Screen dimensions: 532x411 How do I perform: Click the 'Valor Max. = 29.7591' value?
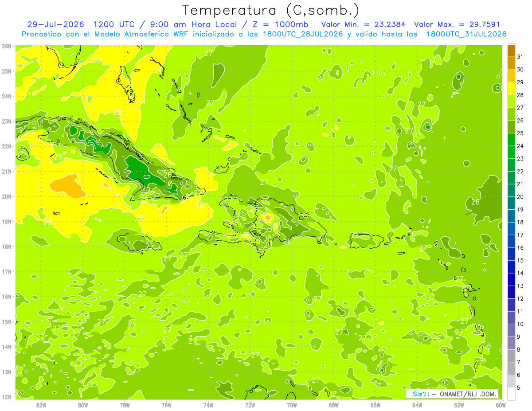[457, 24]
